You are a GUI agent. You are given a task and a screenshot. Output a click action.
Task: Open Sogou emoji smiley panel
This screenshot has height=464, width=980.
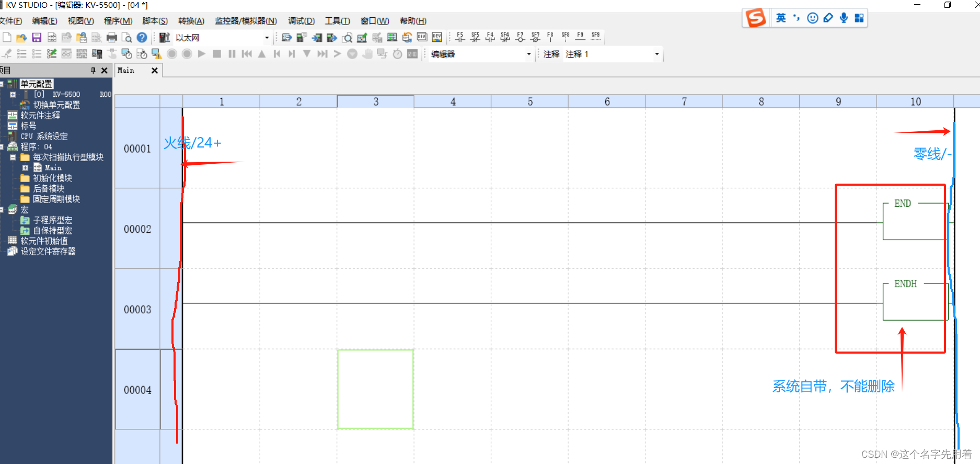pos(813,18)
